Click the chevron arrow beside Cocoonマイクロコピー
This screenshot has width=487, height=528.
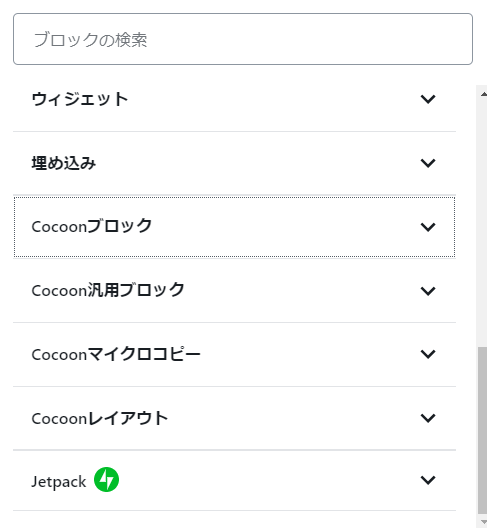428,354
